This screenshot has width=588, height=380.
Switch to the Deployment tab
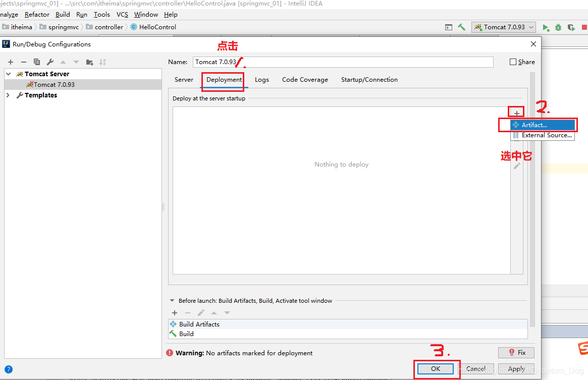(x=224, y=80)
